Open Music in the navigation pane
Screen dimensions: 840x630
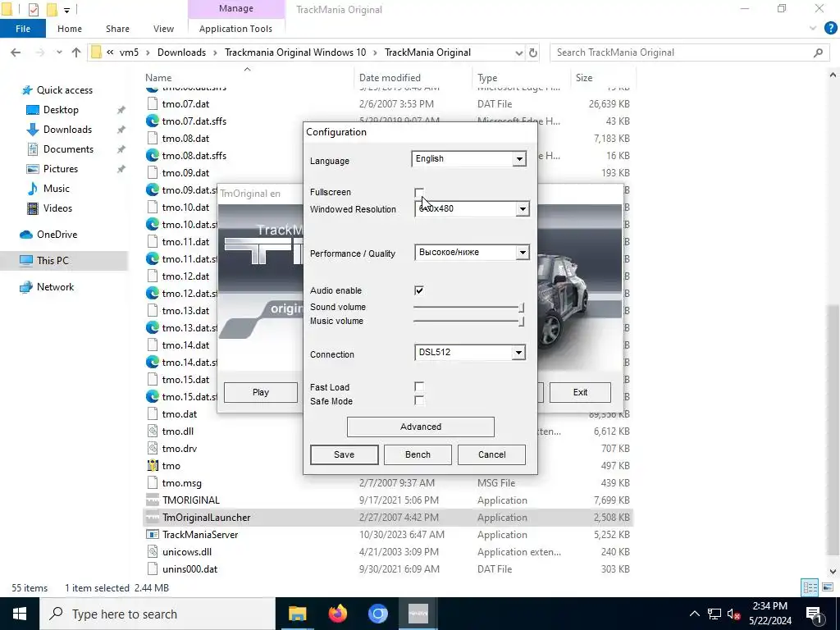pos(57,189)
